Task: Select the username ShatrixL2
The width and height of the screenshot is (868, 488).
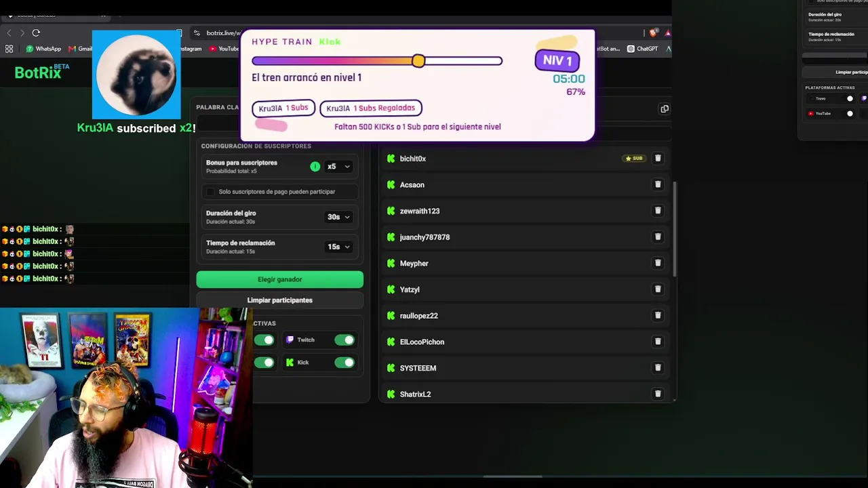Action: point(416,394)
